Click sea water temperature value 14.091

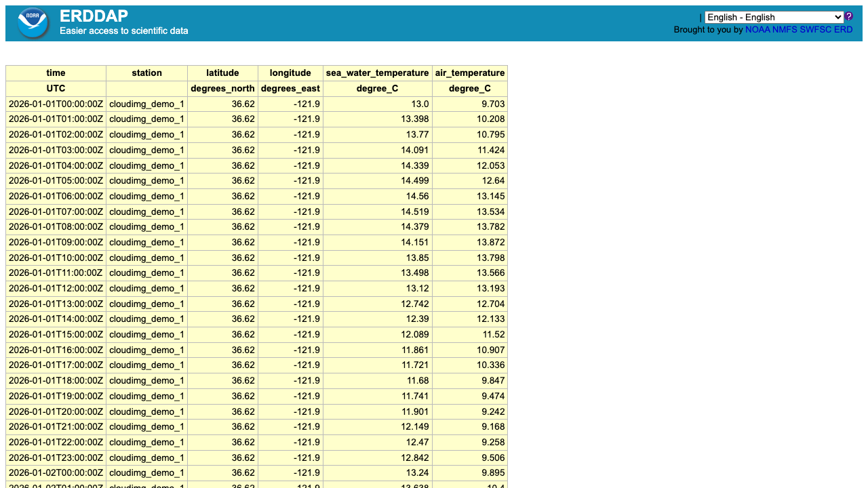378,150
